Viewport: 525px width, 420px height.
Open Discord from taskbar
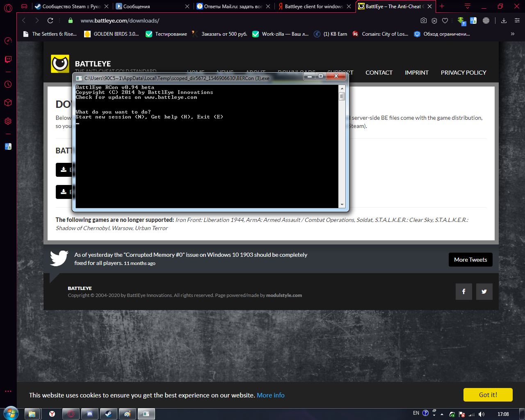[90, 414]
